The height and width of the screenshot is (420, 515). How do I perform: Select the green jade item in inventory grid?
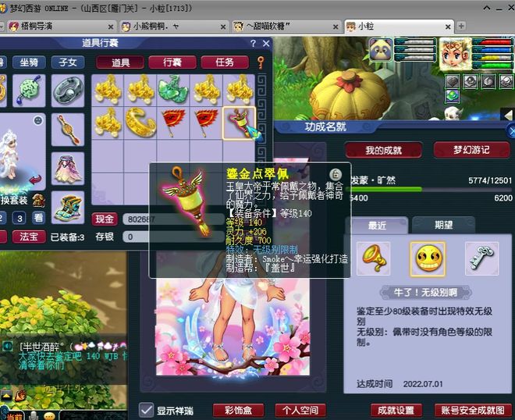coord(173,91)
